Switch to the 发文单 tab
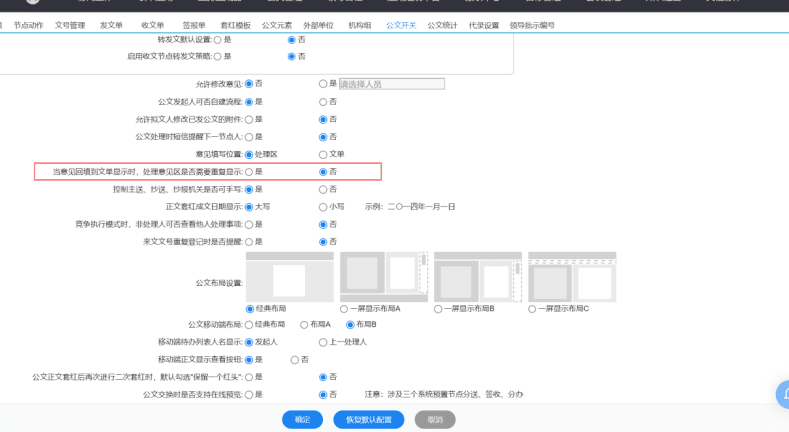The width and height of the screenshot is (789, 432). [x=111, y=25]
